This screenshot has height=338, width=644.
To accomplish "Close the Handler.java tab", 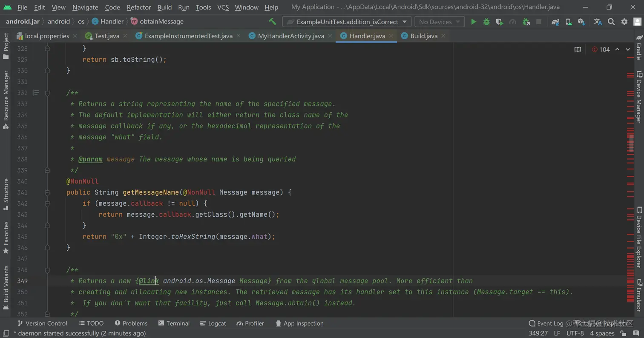I will coord(391,36).
